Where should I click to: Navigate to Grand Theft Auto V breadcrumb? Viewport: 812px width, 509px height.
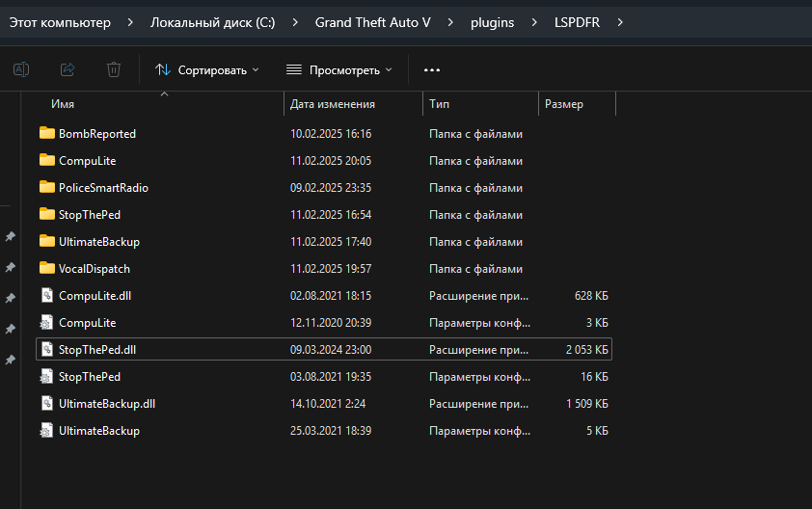tap(372, 22)
